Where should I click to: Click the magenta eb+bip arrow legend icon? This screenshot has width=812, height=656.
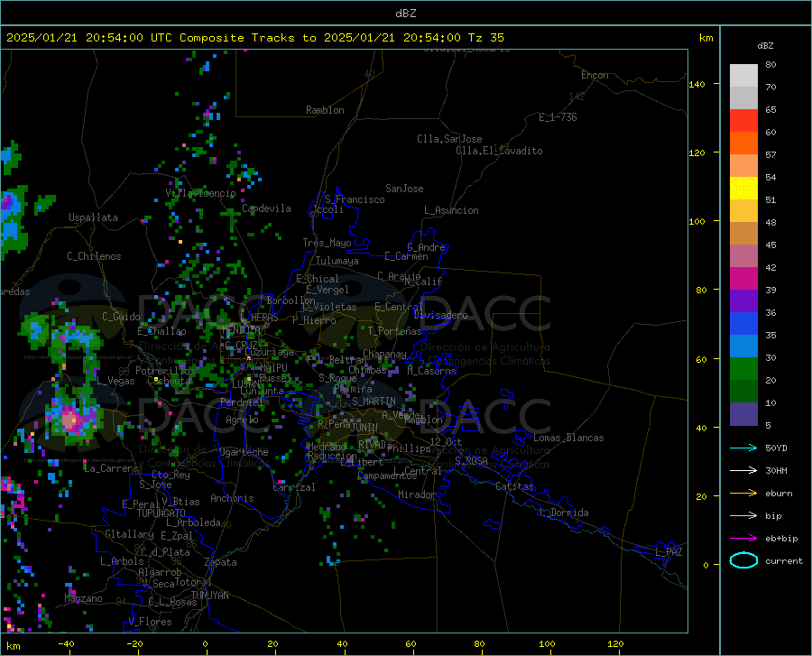point(743,539)
